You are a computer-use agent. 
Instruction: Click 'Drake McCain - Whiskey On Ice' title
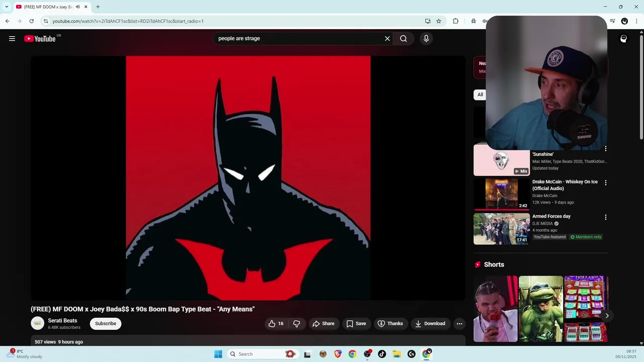pos(565,185)
